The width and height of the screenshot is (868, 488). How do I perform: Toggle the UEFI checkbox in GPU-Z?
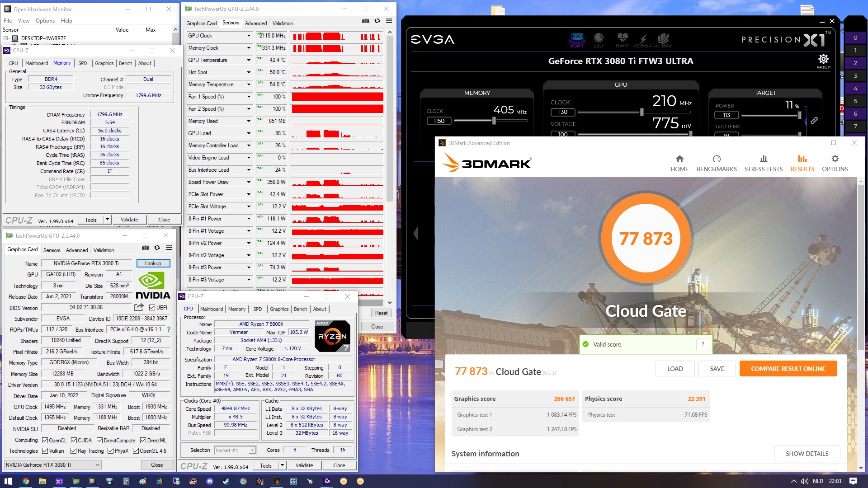coord(152,308)
